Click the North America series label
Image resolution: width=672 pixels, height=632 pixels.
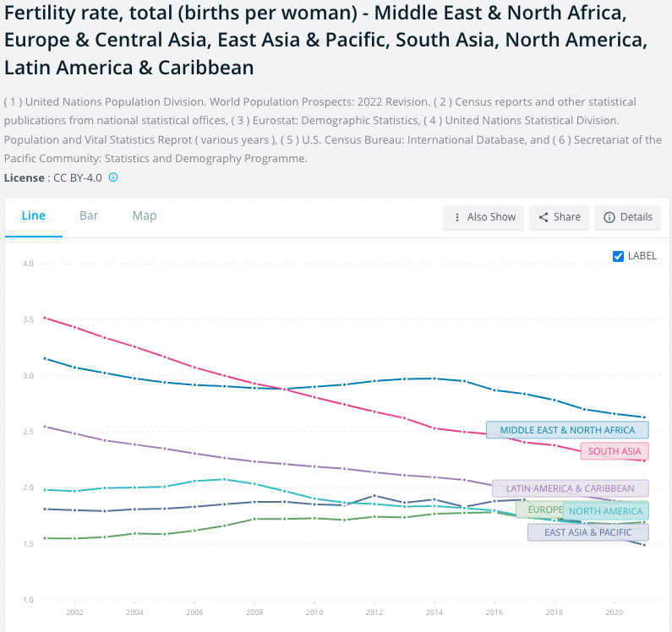606,511
